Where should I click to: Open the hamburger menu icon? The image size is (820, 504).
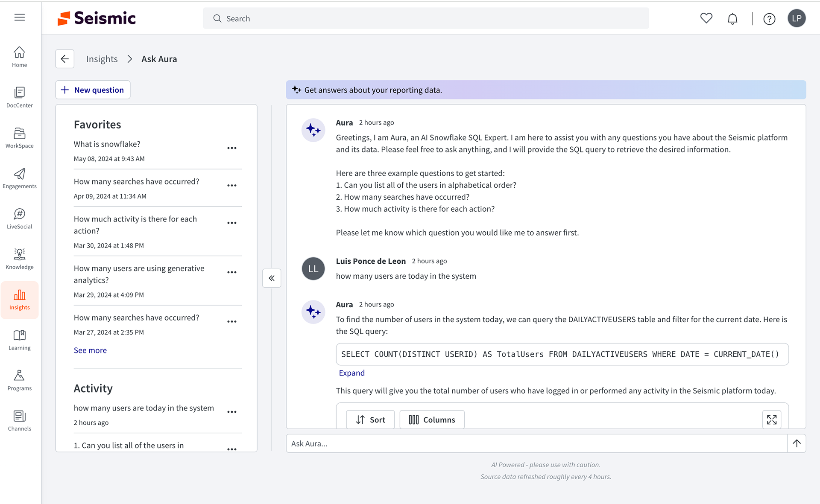pos(20,17)
